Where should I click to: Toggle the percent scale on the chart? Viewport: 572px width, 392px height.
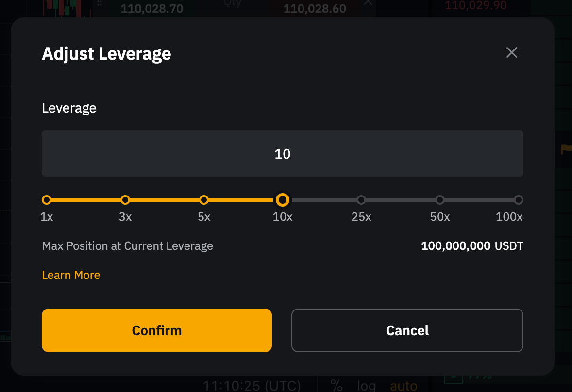(336, 386)
